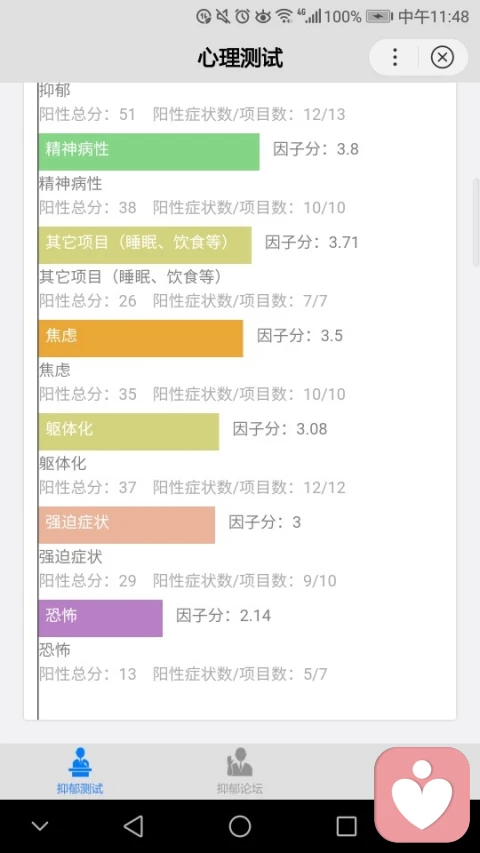
Task: Open the three-dot more options menu
Action: pyautogui.click(x=395, y=57)
